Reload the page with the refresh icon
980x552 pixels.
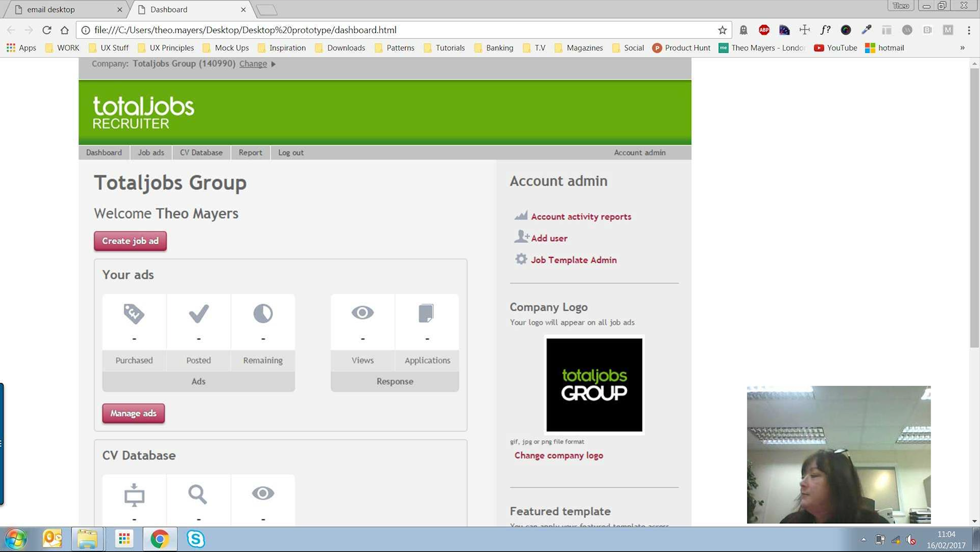46,30
